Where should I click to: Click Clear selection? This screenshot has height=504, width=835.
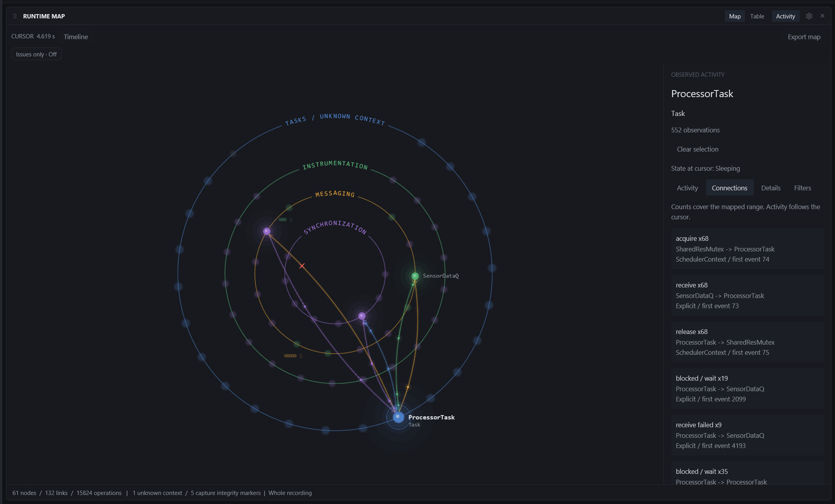click(x=697, y=149)
